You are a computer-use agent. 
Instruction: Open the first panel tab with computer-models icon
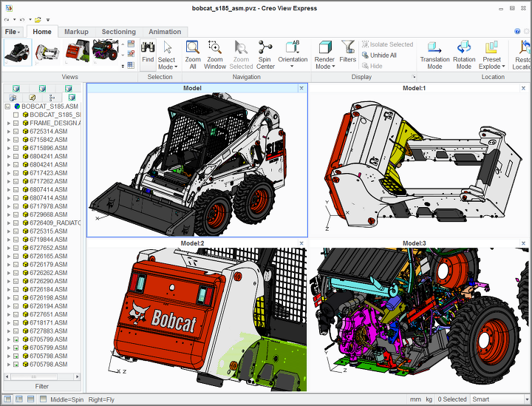click(13, 98)
